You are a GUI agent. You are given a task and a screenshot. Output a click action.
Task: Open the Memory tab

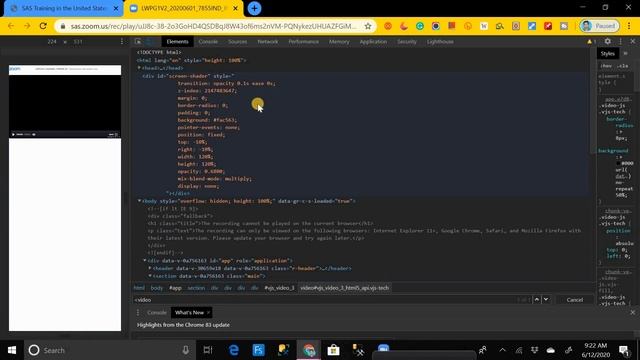coord(339,42)
